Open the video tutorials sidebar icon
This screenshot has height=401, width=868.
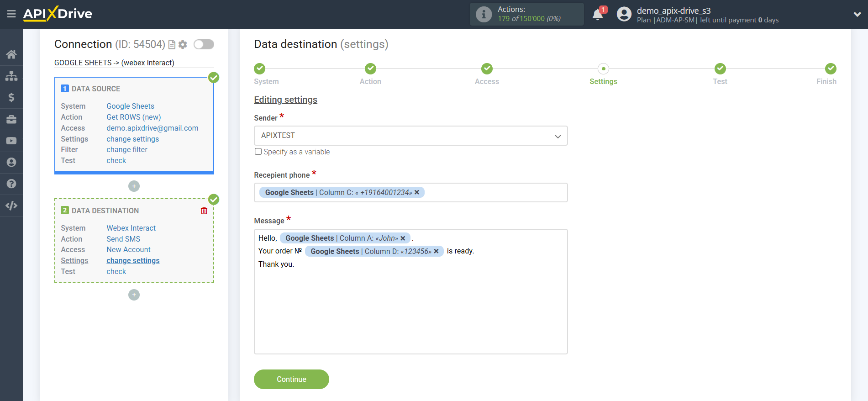click(11, 141)
